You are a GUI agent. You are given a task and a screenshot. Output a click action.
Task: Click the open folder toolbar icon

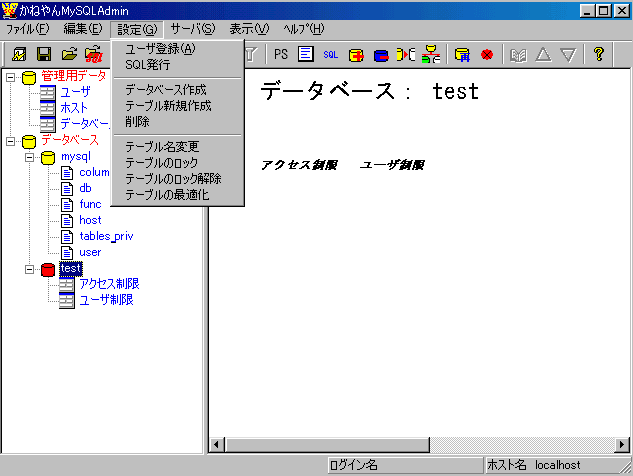[69, 54]
